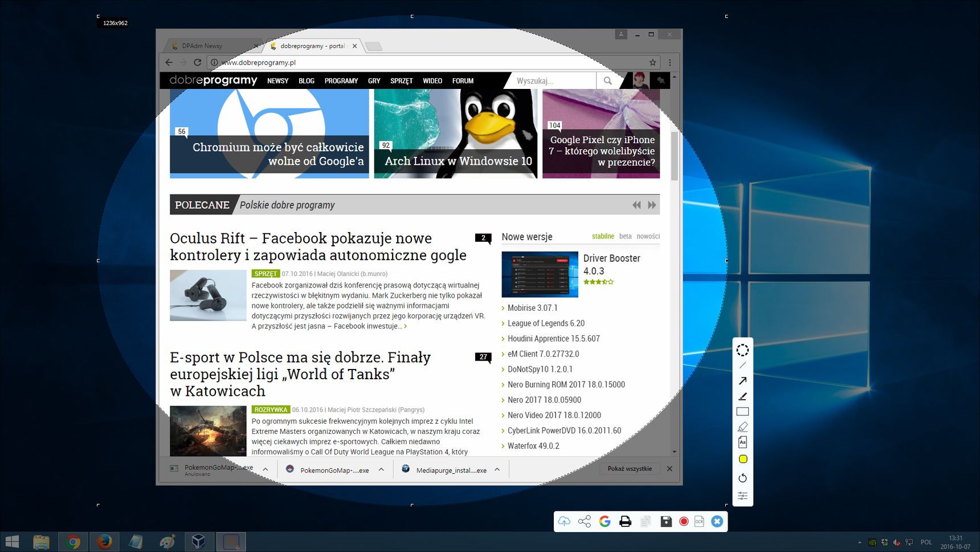Screen dimensions: 980x552
Task: Save the capture with floppy icon
Action: coord(665,521)
